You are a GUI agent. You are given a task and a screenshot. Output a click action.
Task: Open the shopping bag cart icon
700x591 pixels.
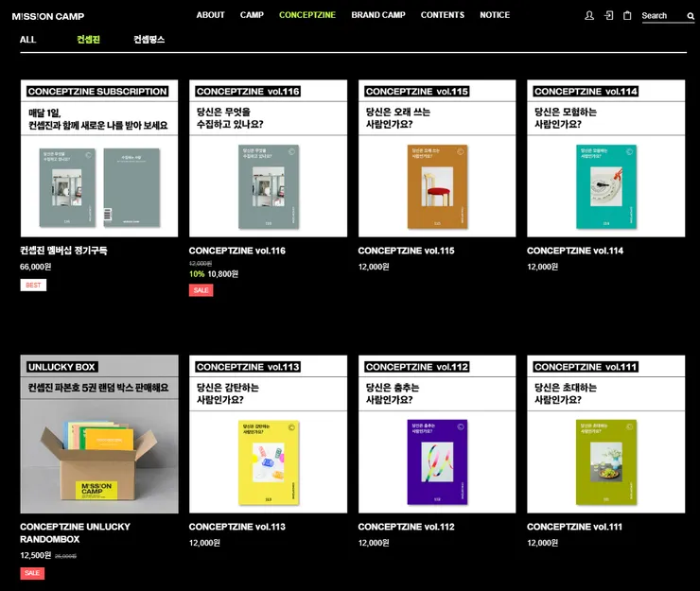pos(627,16)
